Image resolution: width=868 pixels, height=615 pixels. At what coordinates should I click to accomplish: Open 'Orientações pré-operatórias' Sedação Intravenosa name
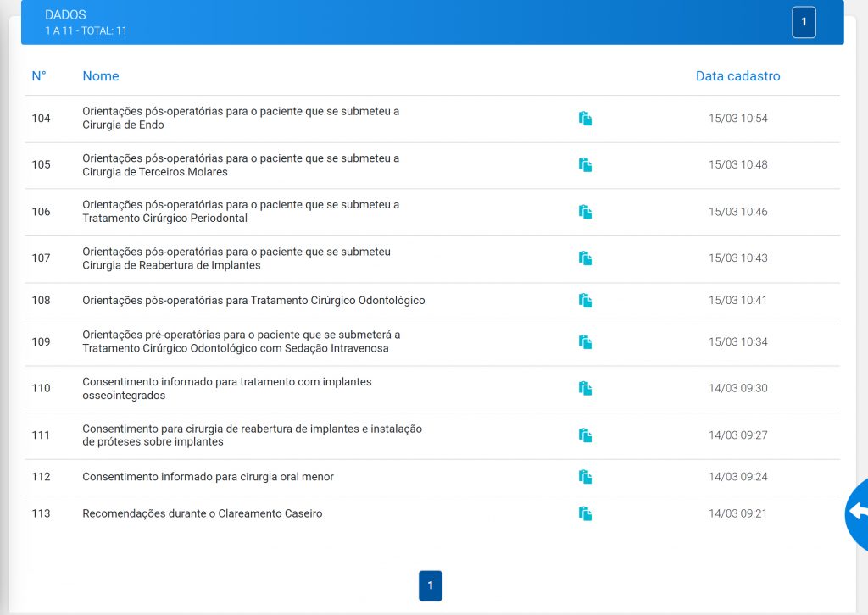click(242, 341)
